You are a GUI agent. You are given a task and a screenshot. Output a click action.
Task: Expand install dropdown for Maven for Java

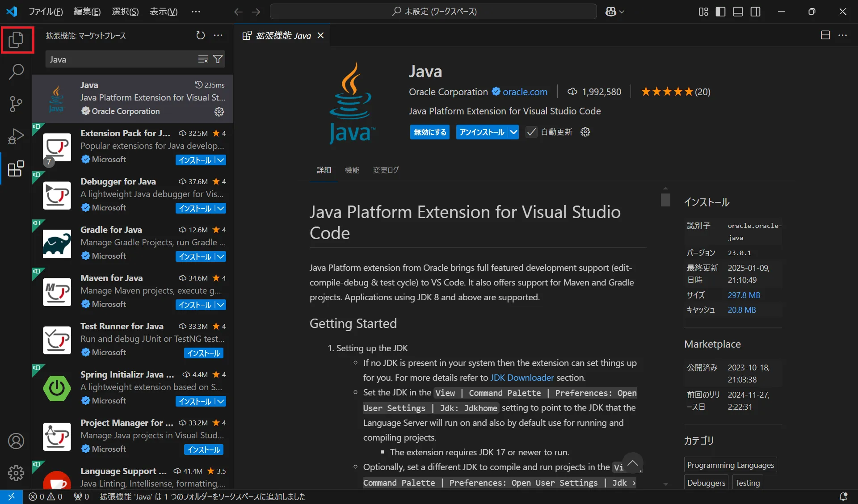tap(220, 305)
